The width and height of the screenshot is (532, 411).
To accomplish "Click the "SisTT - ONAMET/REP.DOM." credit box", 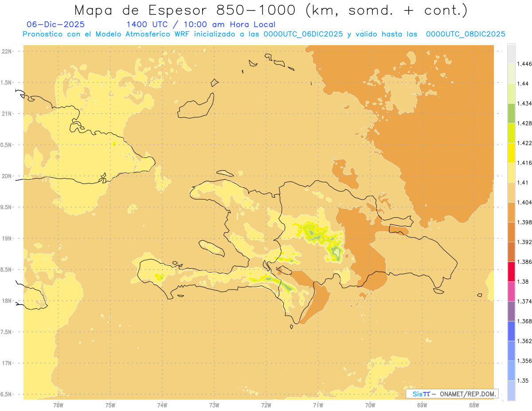I will coord(452,394).
